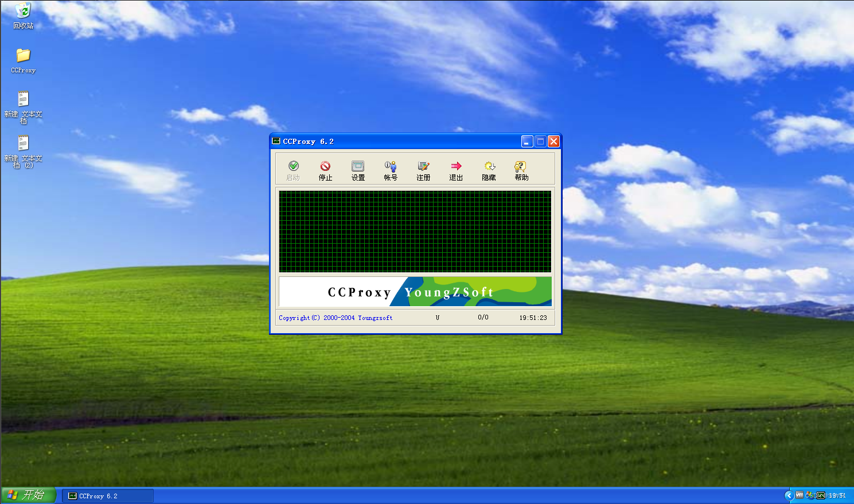This screenshot has height=504, width=854.
Task: Click the CCProxy title bar icon
Action: (276, 141)
